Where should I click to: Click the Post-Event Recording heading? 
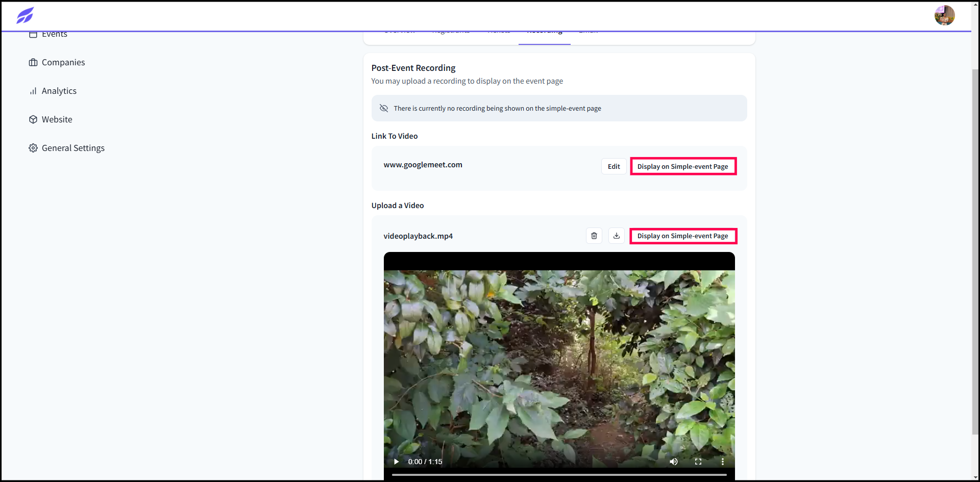(x=413, y=68)
